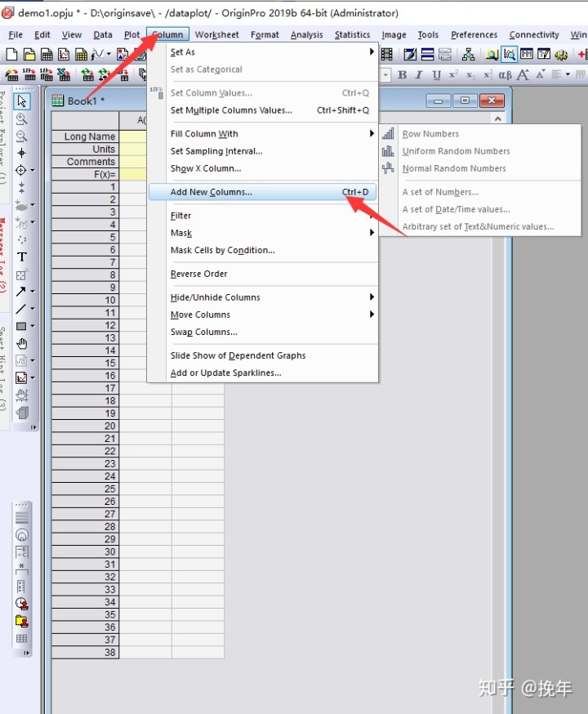This screenshot has width=588, height=714.
Task: Choose Set Sampling Interval...
Action: click(x=270, y=151)
